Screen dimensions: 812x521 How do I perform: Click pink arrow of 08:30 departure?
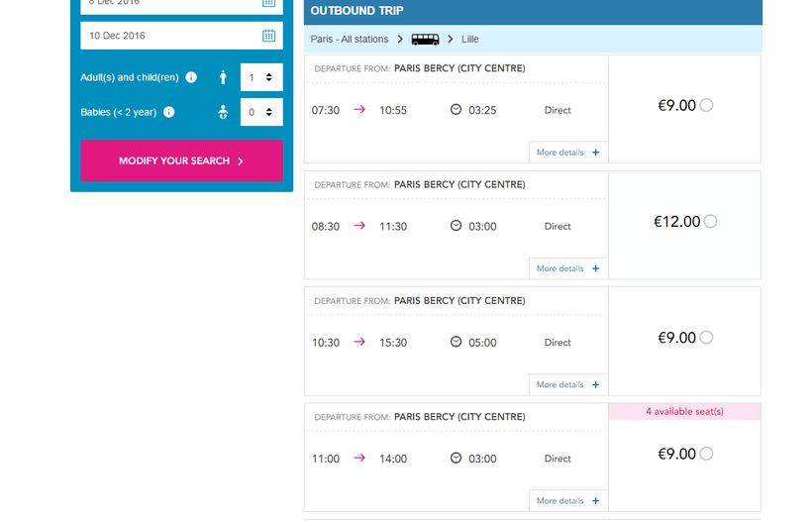359,226
